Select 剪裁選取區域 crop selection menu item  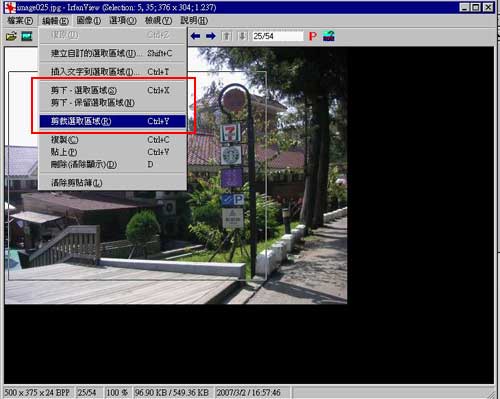(x=113, y=121)
